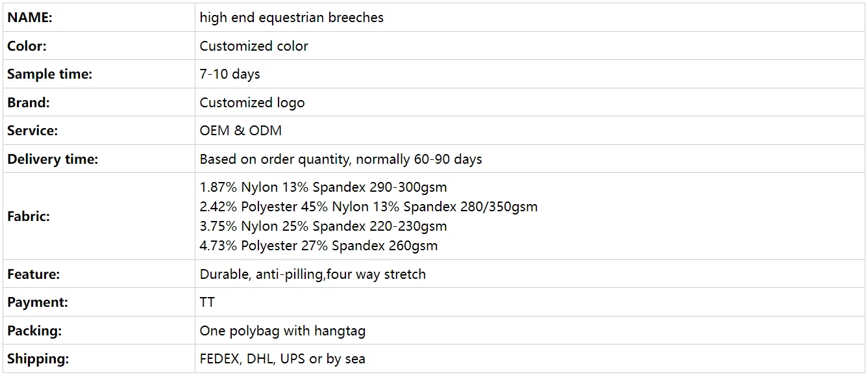Click the NAME label cell
The height and width of the screenshot is (377, 868).
click(x=30, y=18)
